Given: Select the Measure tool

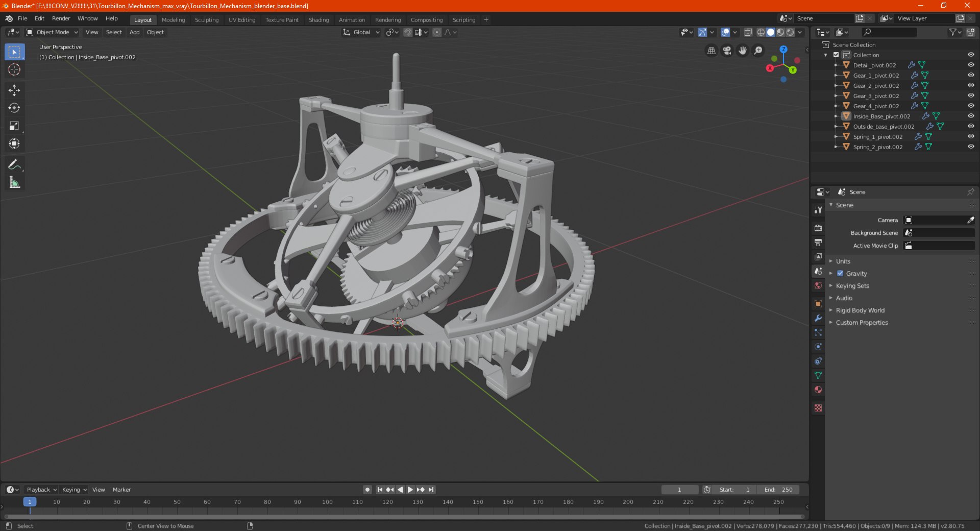Looking at the screenshot, I should [14, 183].
